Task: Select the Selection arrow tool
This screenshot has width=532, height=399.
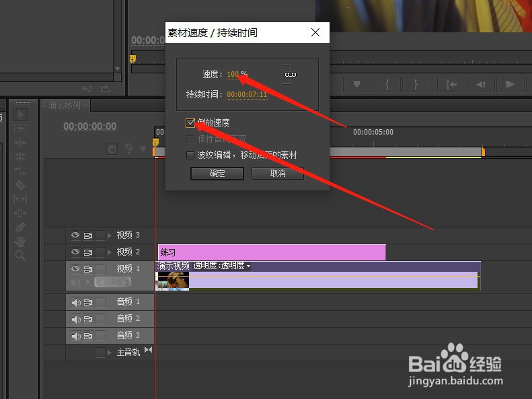Action: click(20, 114)
